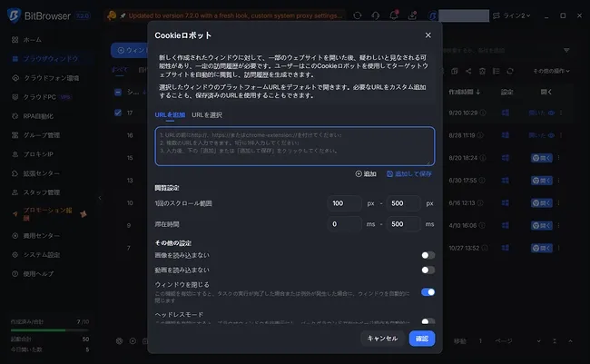Screen dimensions: 590x364
Task: Click the trash delete icon in table toolbar
Action: tap(482, 71)
